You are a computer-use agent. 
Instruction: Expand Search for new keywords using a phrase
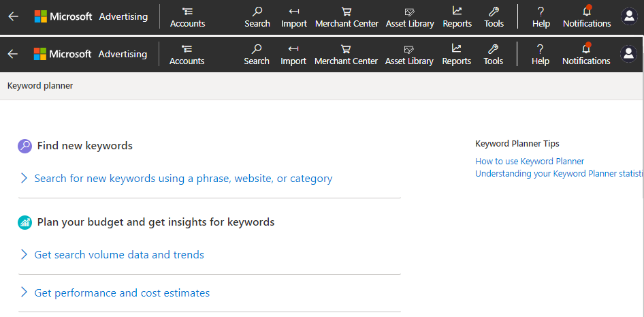coord(182,179)
